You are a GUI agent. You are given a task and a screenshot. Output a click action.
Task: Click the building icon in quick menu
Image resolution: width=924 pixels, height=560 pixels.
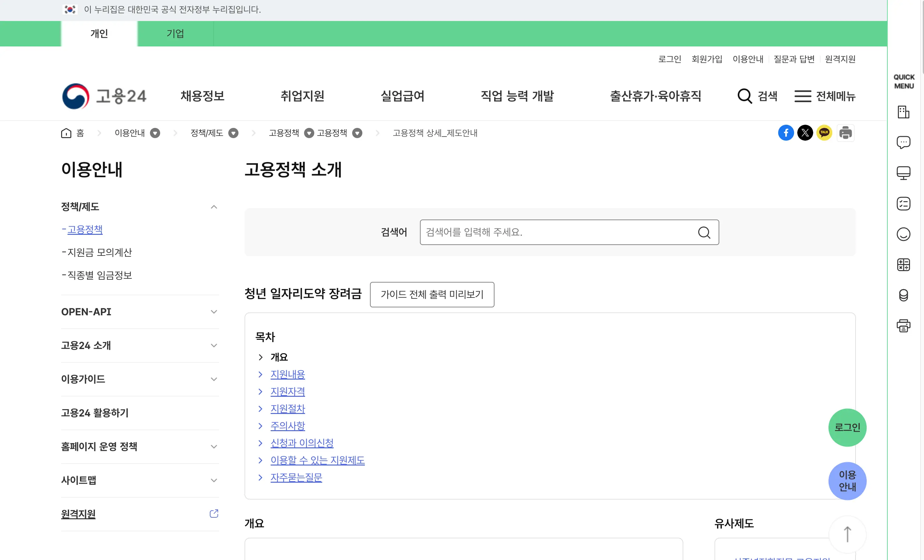[x=903, y=112]
